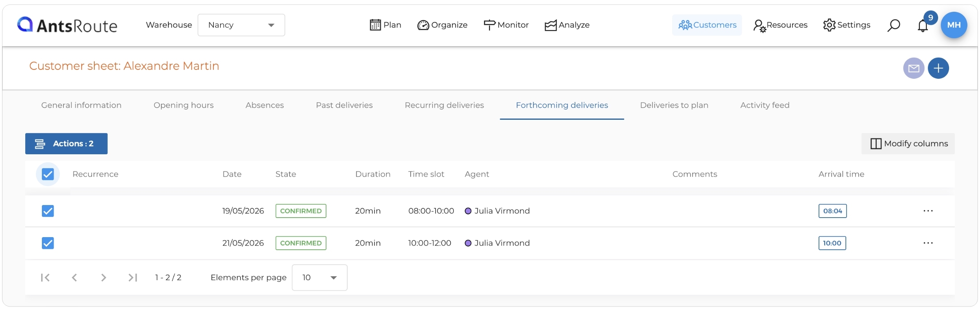
Task: Click the 19/05/2026 date cell
Action: pos(243,211)
